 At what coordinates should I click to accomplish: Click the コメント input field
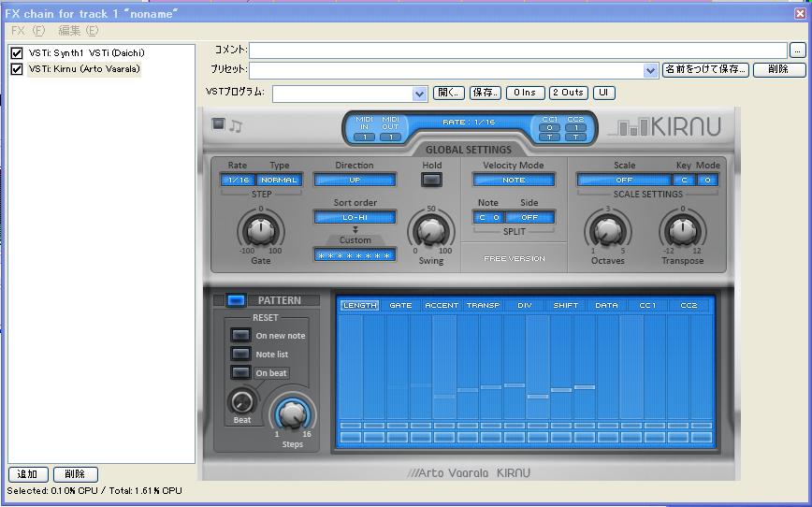coord(518,51)
